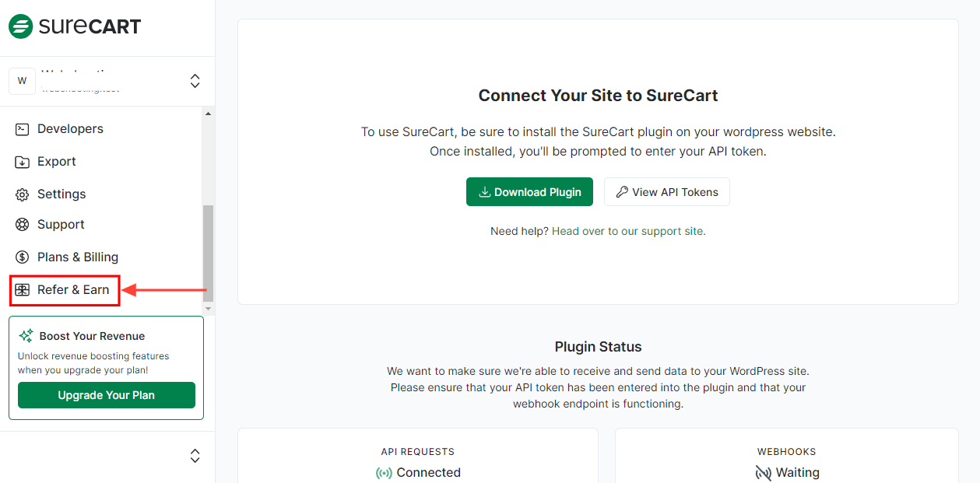
Task: Click the Upgrade Your Plan button
Action: click(x=107, y=395)
